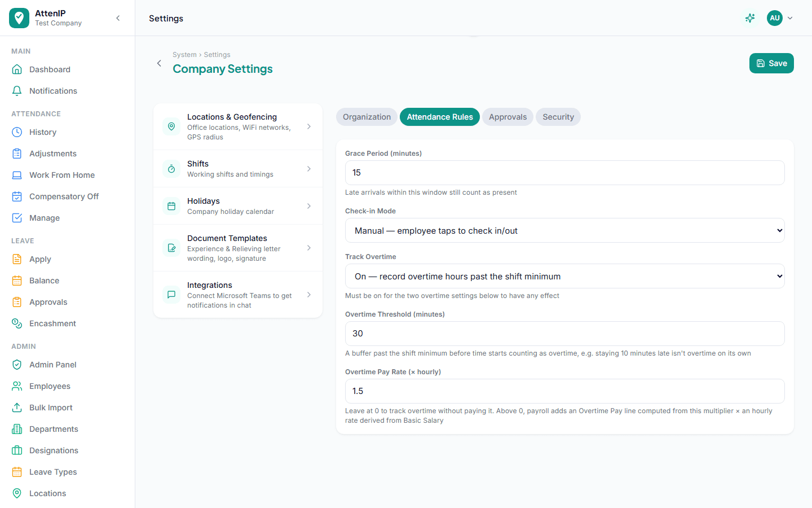812x508 pixels.
Task: Click the Encashment coins icon
Action: [x=17, y=323]
